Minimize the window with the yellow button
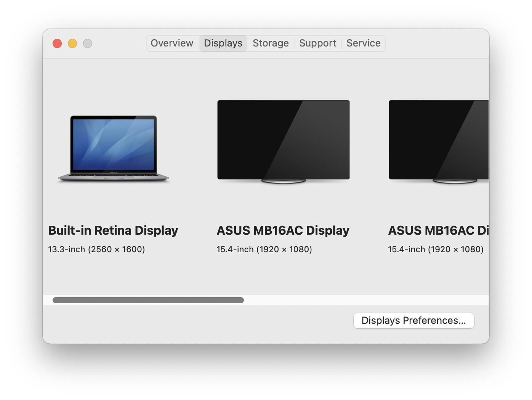Image resolution: width=532 pixels, height=400 pixels. (72, 43)
